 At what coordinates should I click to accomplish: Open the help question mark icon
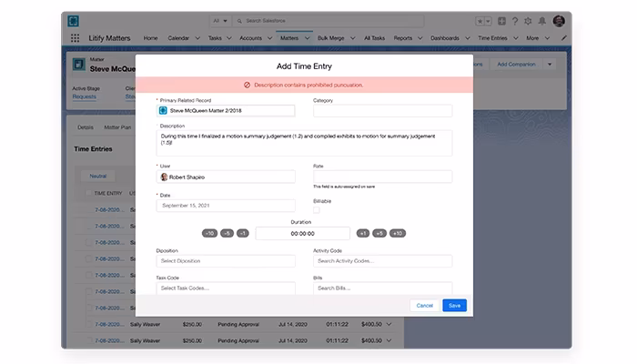515,21
